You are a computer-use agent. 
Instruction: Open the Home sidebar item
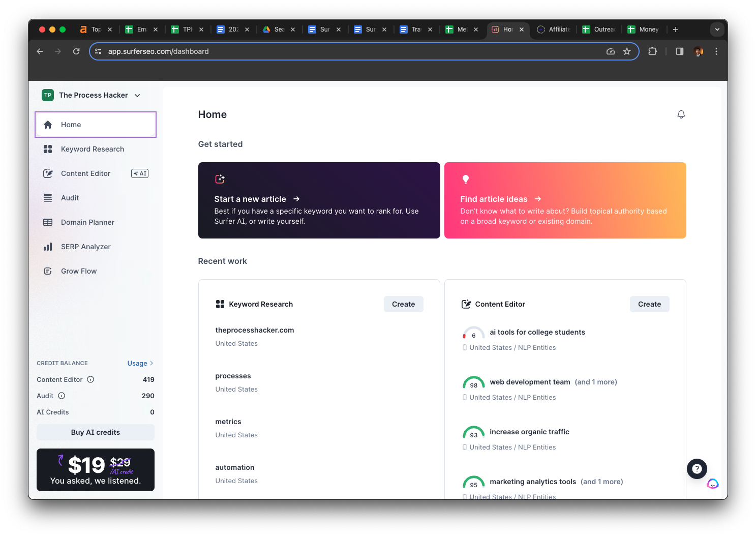coord(96,125)
